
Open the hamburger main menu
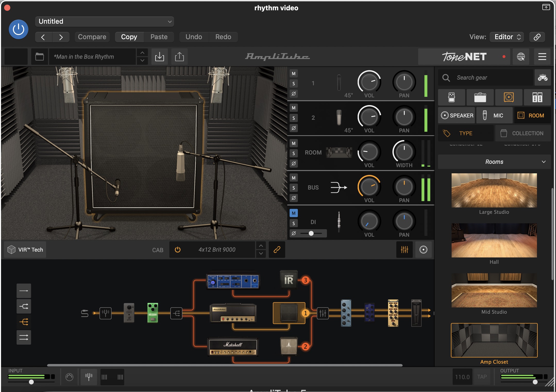coord(542,56)
